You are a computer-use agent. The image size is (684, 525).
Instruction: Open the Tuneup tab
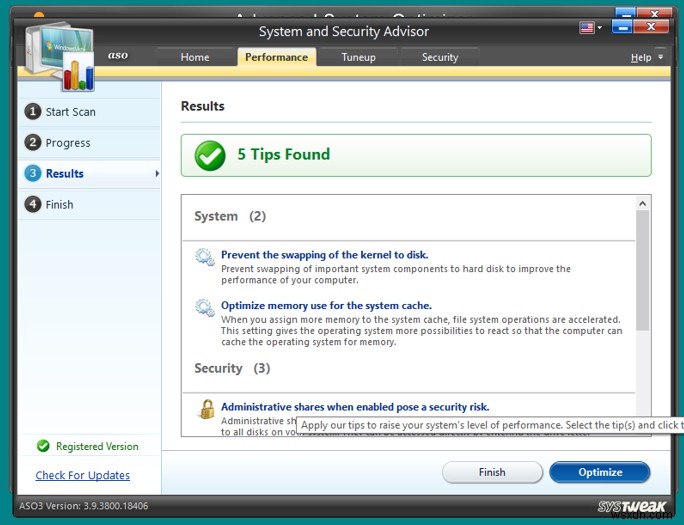click(359, 57)
